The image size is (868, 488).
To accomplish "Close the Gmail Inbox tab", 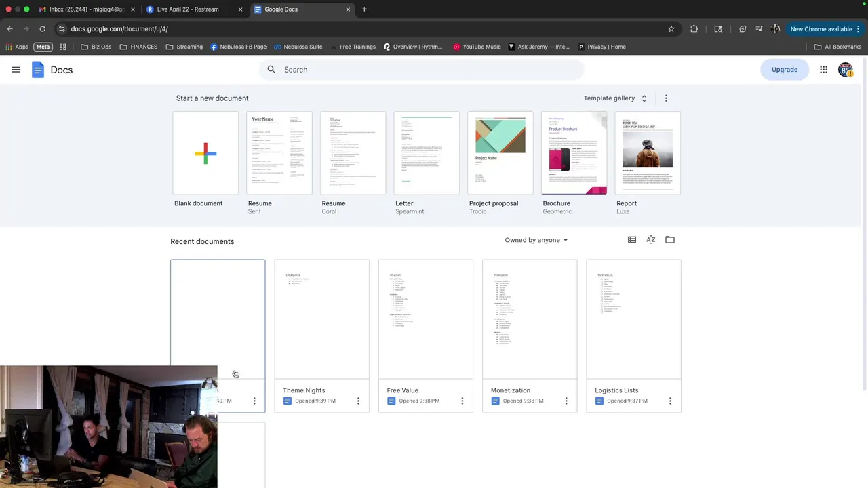I will click(x=132, y=9).
